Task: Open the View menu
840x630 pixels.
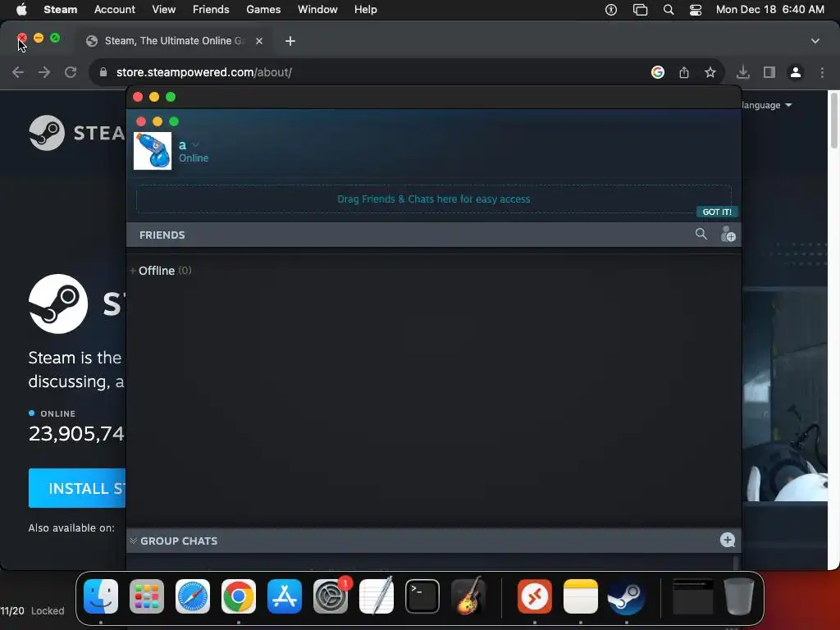Action: (163, 10)
